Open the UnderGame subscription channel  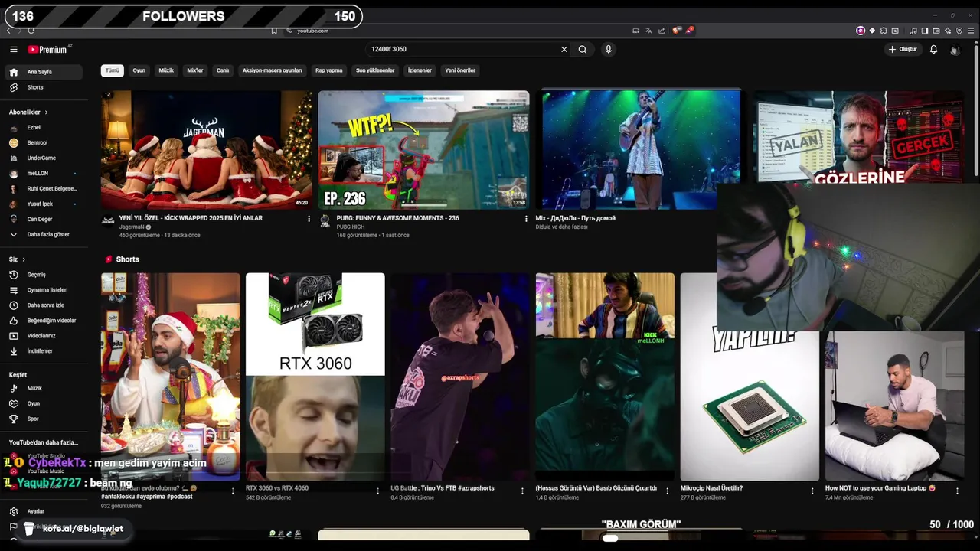(44, 158)
